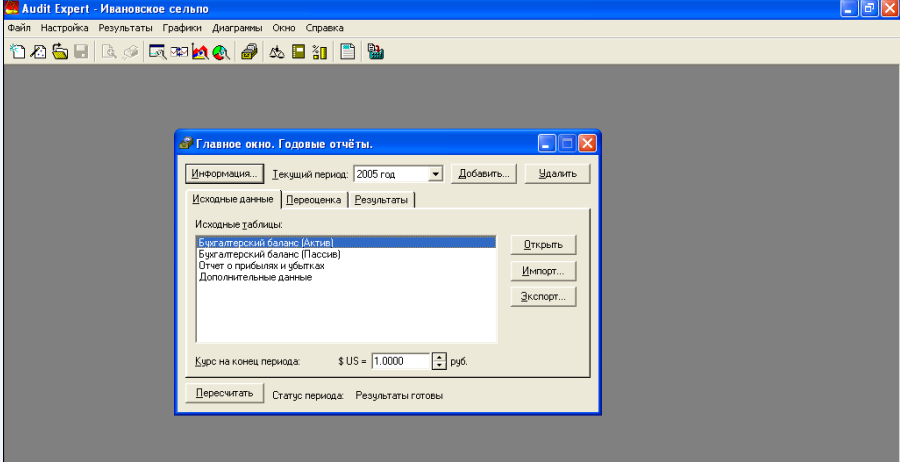The height and width of the screenshot is (462, 900).
Task: Click the Открыть button
Action: click(x=543, y=244)
